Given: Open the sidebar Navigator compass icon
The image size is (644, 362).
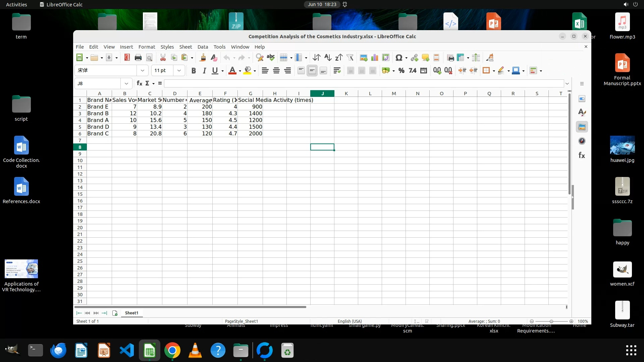Looking at the screenshot, I should (582, 141).
